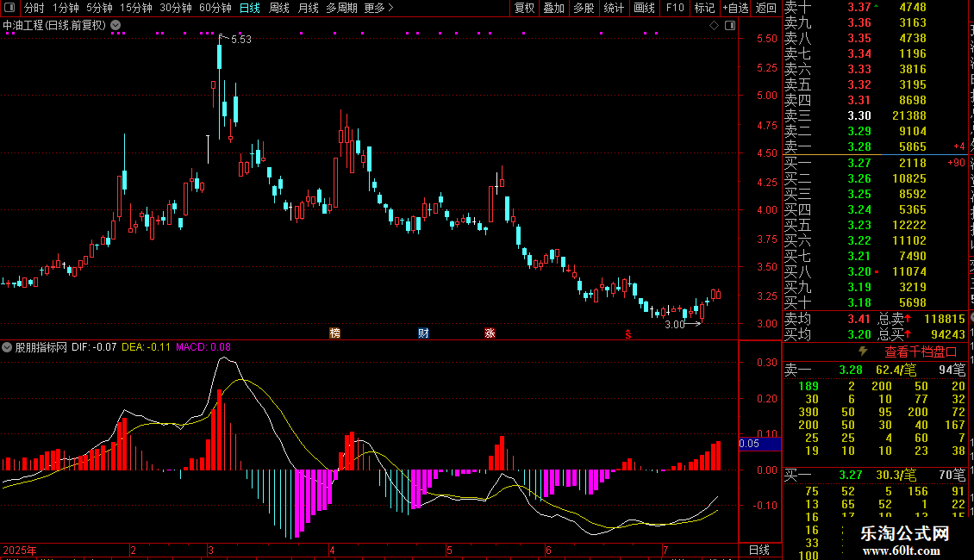Click the 卖一 ask row price 3.28
The height and width of the screenshot is (560, 974).
click(859, 146)
